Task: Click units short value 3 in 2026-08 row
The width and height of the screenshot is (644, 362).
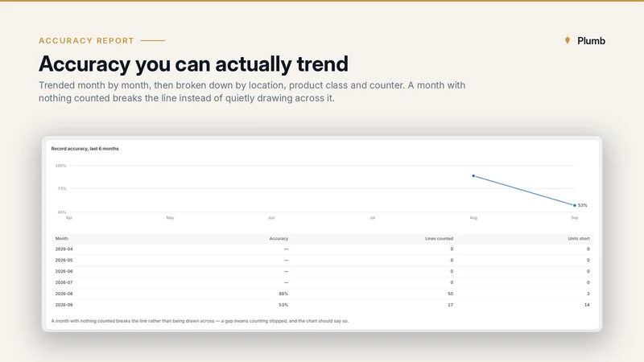Action: point(588,294)
